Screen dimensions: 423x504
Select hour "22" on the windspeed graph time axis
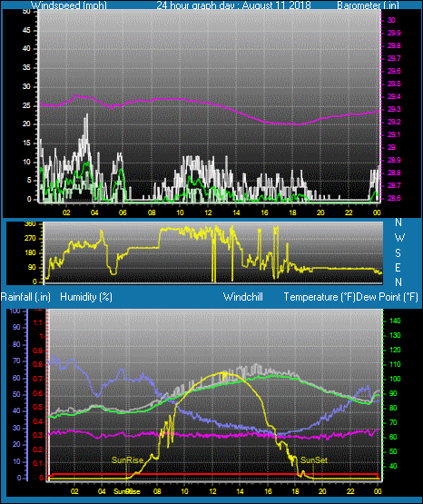pos(349,212)
